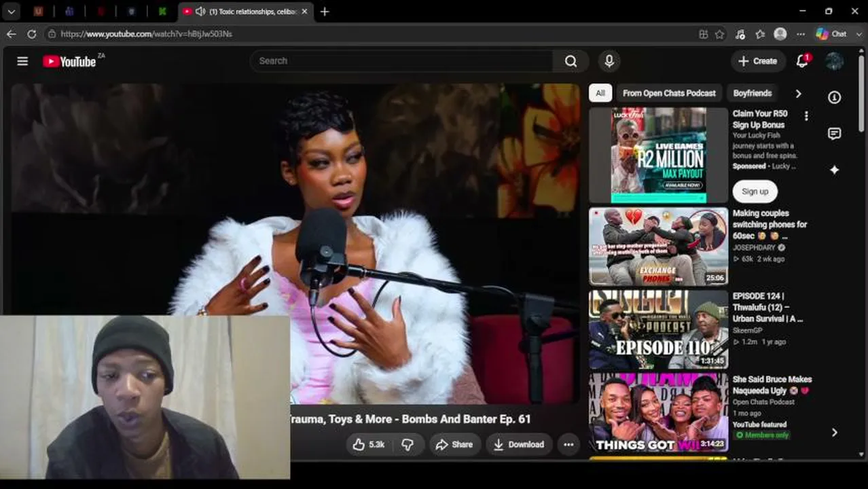Add page to favorites star

(719, 34)
